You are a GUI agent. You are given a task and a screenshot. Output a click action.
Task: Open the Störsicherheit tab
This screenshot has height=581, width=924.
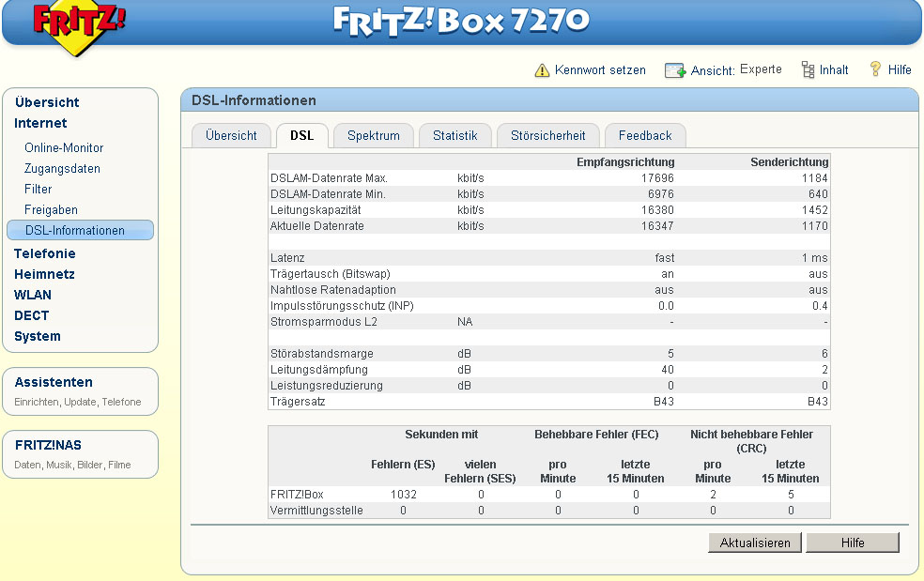tap(548, 135)
